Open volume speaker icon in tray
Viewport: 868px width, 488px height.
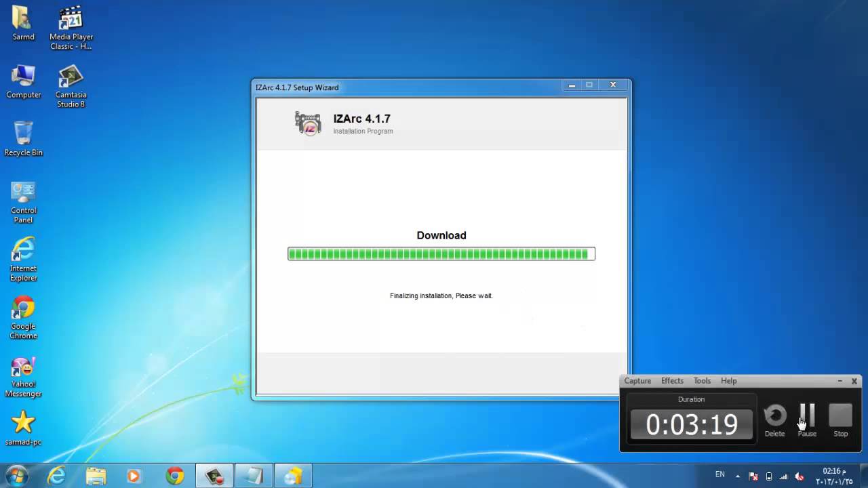point(799,476)
